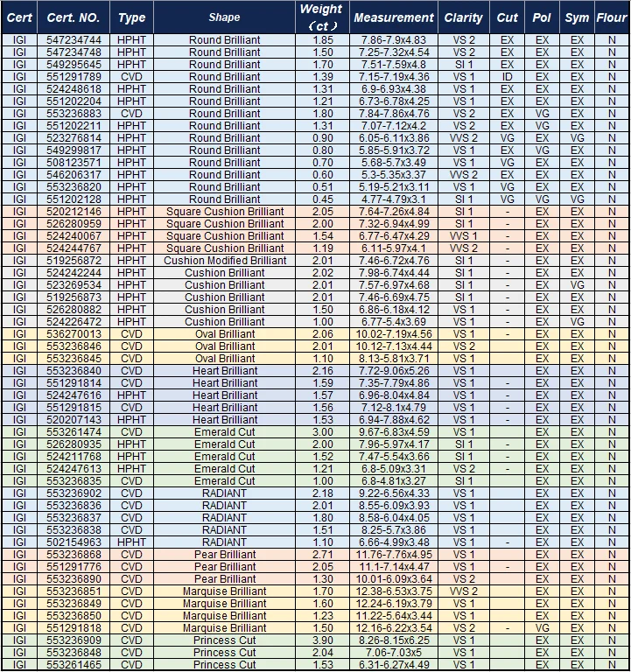Select cert number 520212146
This screenshot has width=631, height=672.
pos(74,212)
